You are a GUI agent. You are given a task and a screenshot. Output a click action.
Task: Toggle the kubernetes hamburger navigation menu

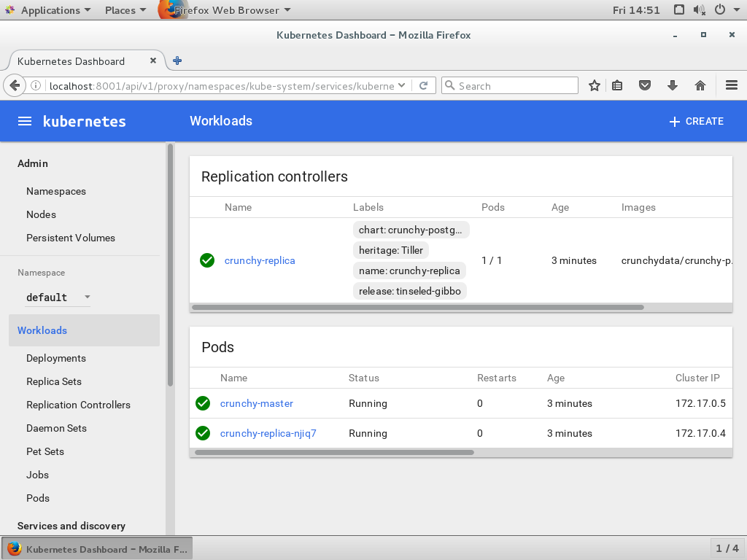25,121
